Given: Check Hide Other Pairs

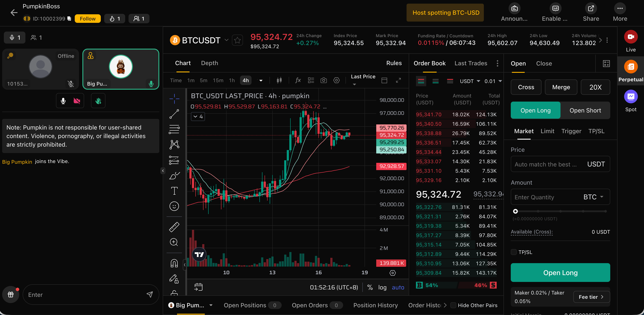Looking at the screenshot, I should [x=453, y=305].
